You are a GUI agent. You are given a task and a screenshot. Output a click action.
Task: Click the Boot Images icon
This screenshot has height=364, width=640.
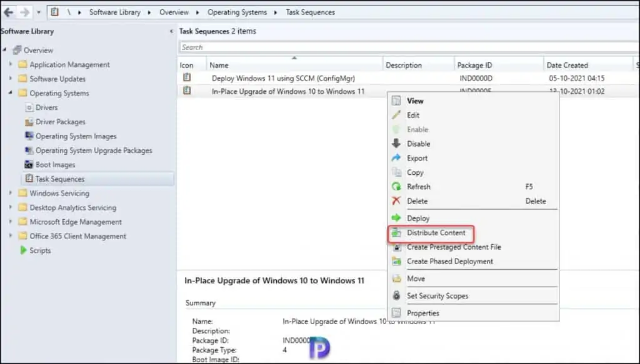pyautogui.click(x=29, y=165)
